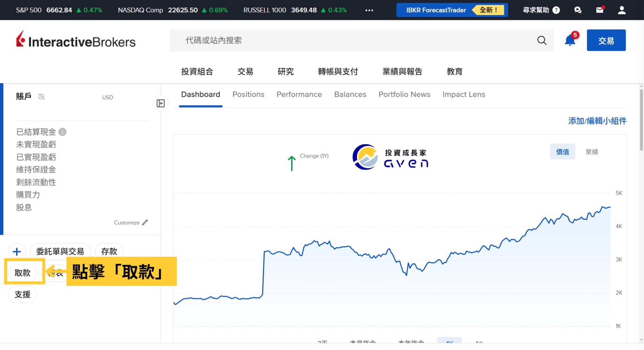Open the message center envelope icon
Viewport: 644px width, 350px height.
[600, 10]
